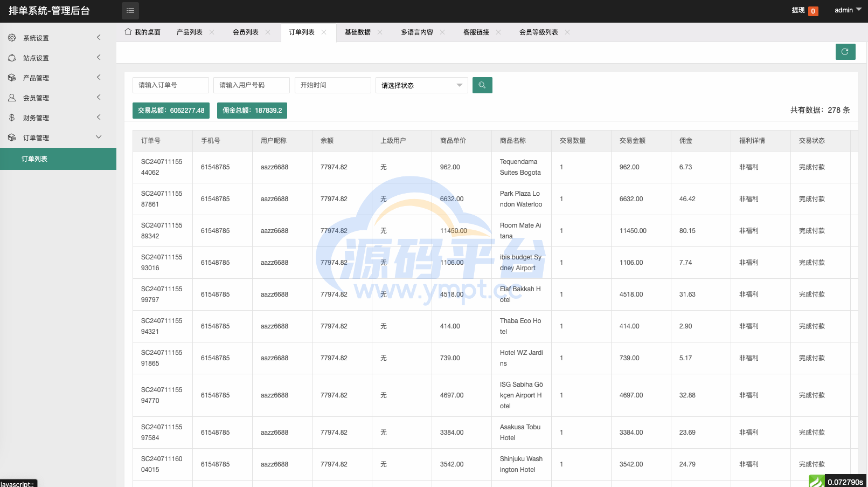The image size is (868, 487).
Task: Click product name Tequendama Suites Bogota
Action: [x=520, y=167]
